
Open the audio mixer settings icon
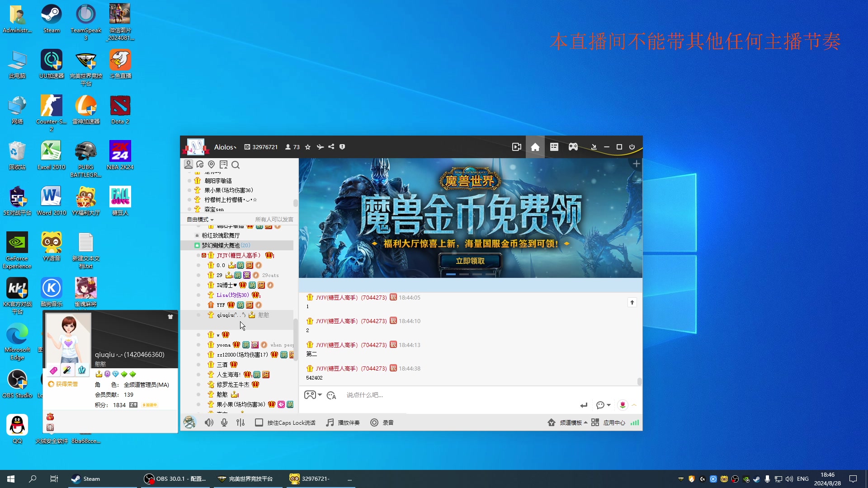(x=241, y=422)
